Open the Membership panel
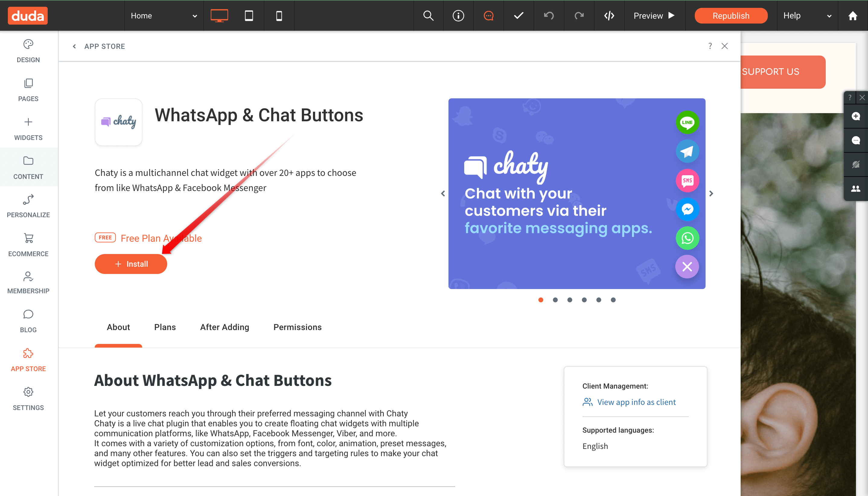The image size is (868, 496). (28, 282)
